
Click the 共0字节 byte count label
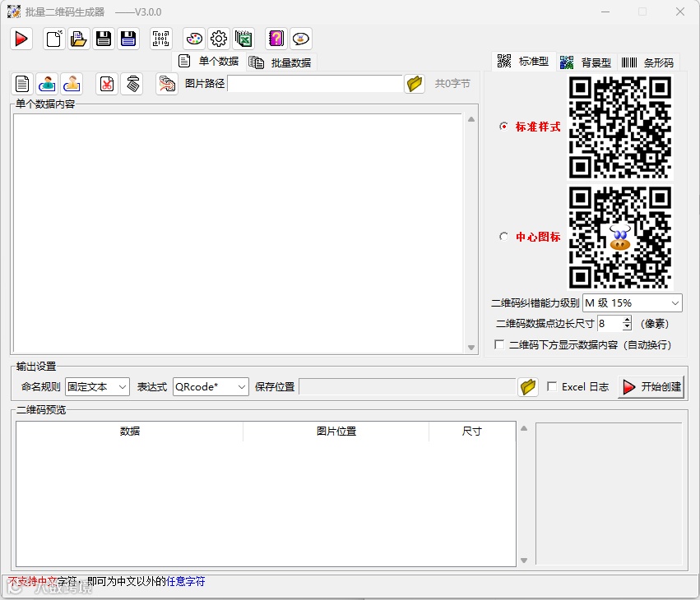452,84
